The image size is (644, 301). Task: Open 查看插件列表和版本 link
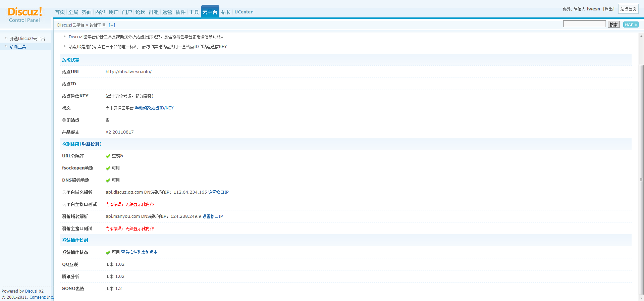(x=139, y=252)
